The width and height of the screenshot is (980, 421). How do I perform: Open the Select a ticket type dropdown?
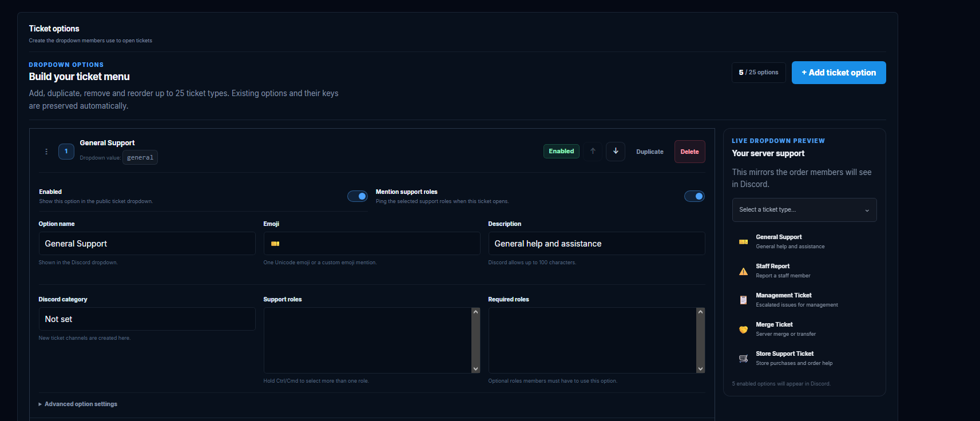coord(804,210)
